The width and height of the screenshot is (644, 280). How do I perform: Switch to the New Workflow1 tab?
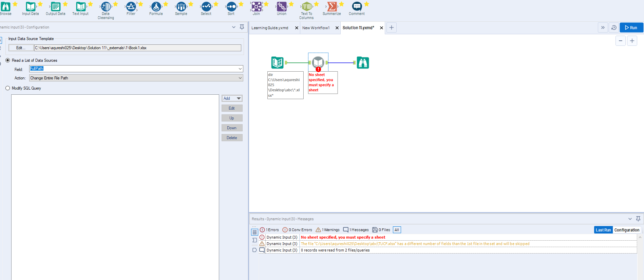point(316,28)
